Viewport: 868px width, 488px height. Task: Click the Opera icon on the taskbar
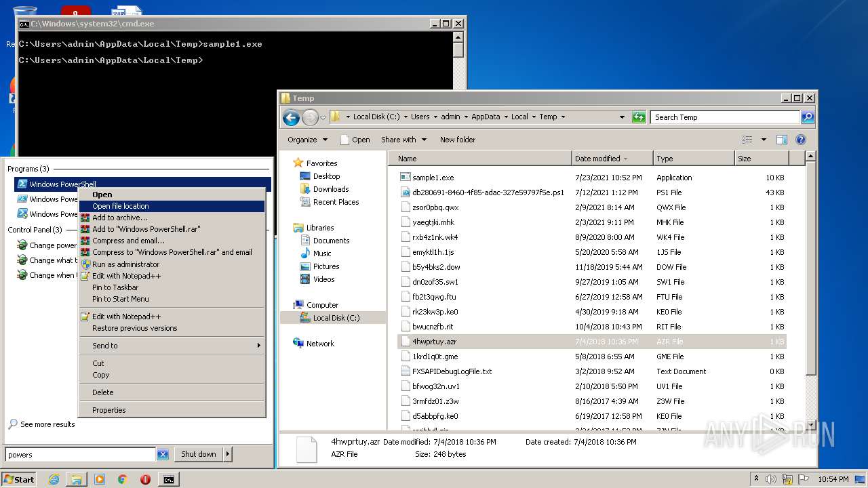pyautogui.click(x=145, y=479)
